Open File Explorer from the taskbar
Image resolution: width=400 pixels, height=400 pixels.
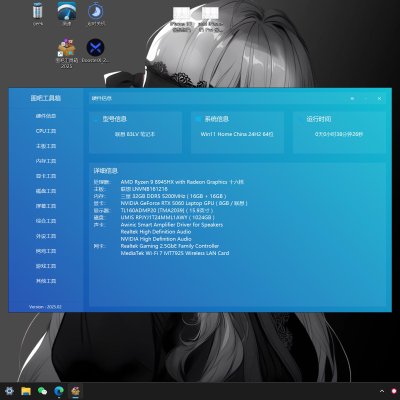[26, 391]
